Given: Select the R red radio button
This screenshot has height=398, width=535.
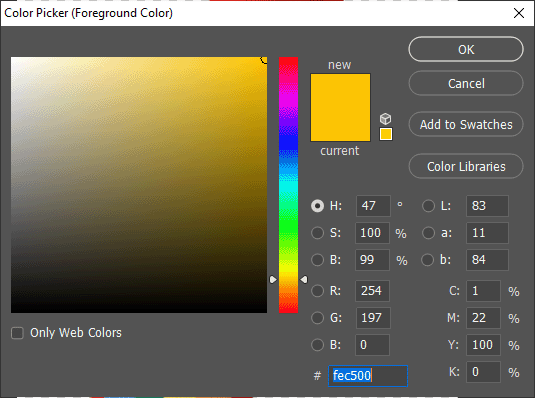Looking at the screenshot, I should click(317, 291).
